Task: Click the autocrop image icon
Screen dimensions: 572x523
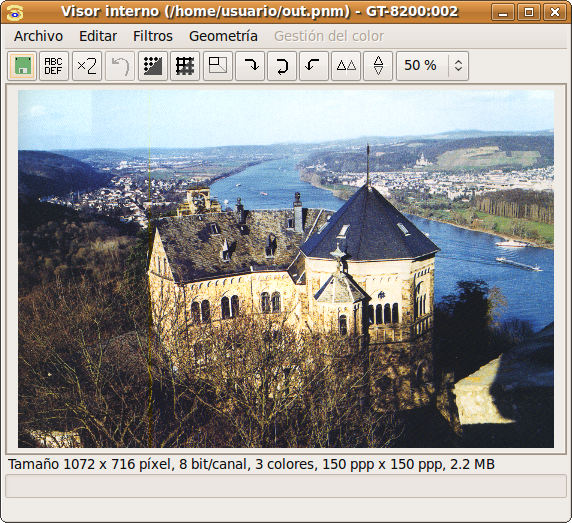Action: 218,66
